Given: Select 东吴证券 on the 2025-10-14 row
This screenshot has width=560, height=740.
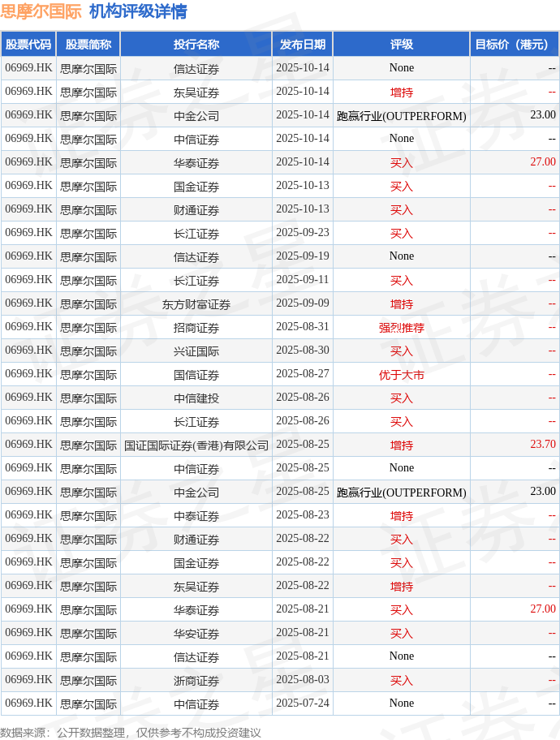Looking at the screenshot, I should [196, 92].
